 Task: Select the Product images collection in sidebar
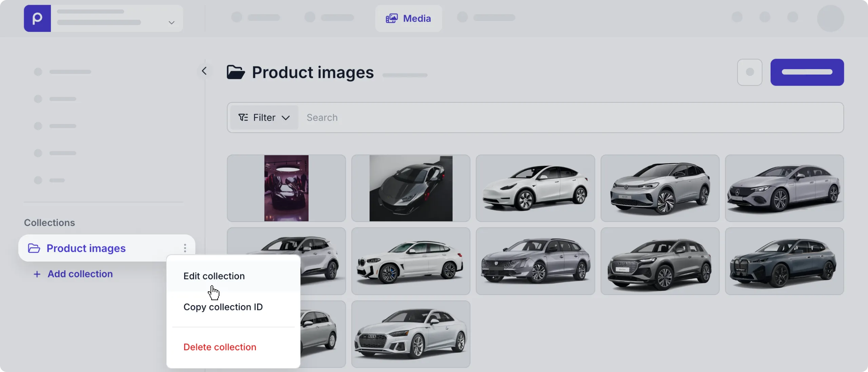pyautogui.click(x=86, y=248)
